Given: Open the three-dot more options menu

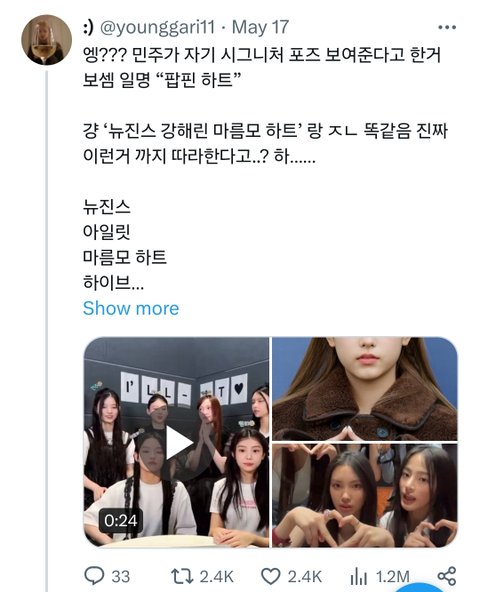Looking at the screenshot, I should (x=447, y=27).
